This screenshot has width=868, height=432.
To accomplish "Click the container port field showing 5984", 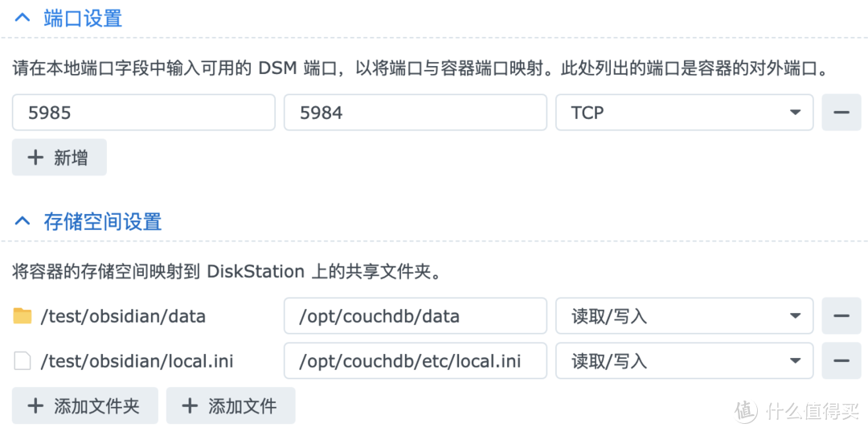I will [x=416, y=113].
